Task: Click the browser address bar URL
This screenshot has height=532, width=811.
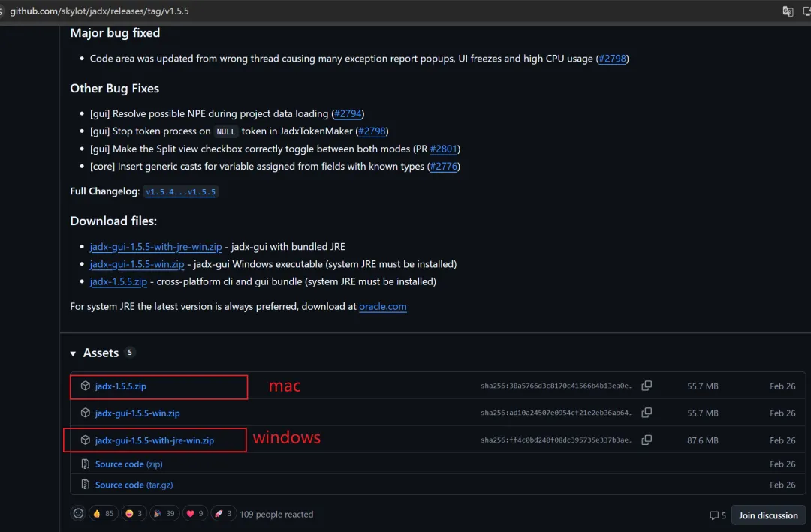Action: pos(99,11)
